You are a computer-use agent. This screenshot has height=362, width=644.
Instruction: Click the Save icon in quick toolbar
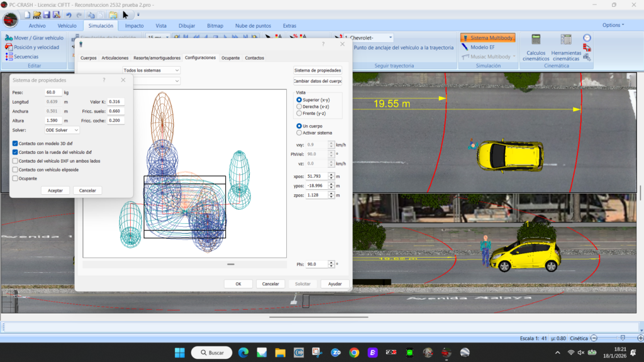click(48, 14)
